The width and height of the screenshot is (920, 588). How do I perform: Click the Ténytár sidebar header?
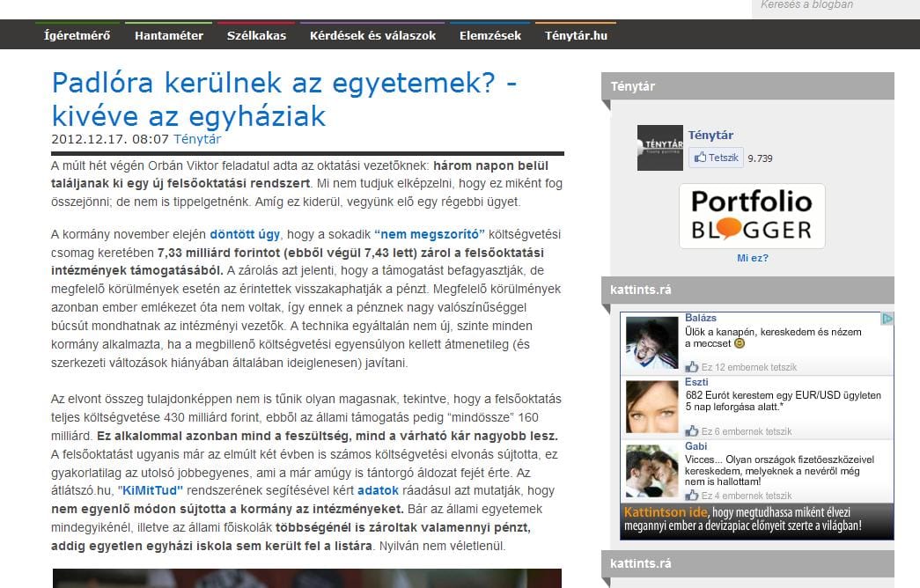click(747, 86)
